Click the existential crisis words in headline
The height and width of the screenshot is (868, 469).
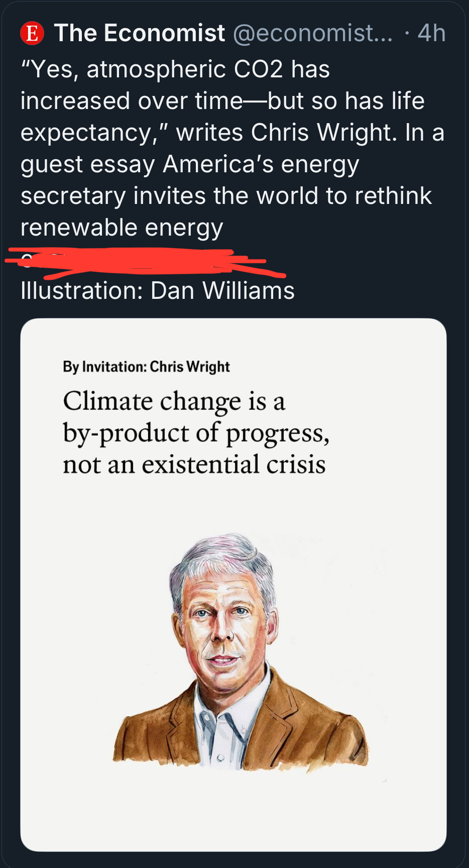click(x=233, y=464)
